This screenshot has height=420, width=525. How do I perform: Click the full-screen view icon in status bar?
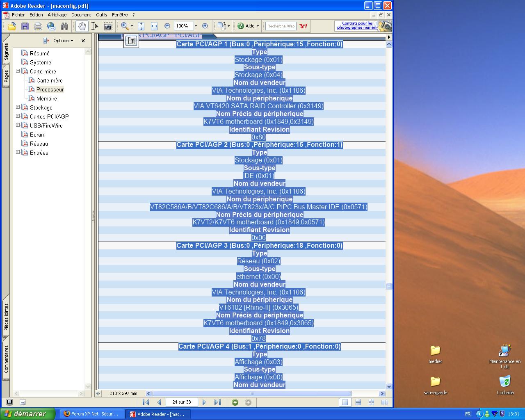pyautogui.click(x=9, y=402)
